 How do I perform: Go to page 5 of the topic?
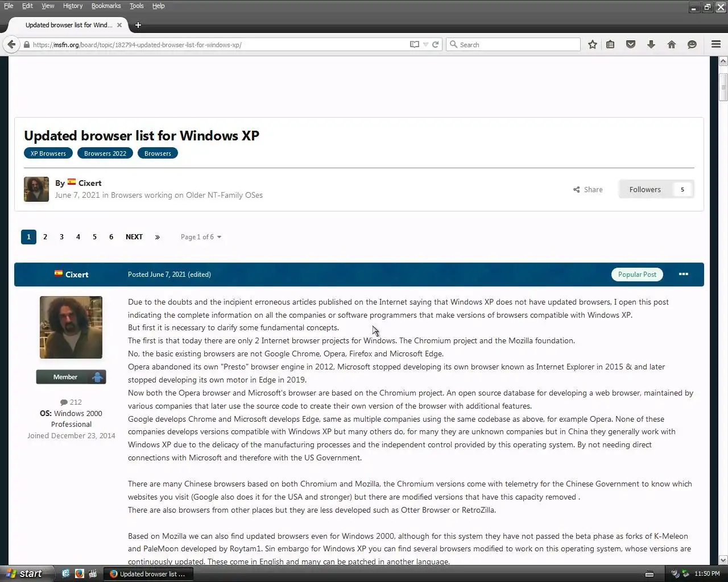94,237
